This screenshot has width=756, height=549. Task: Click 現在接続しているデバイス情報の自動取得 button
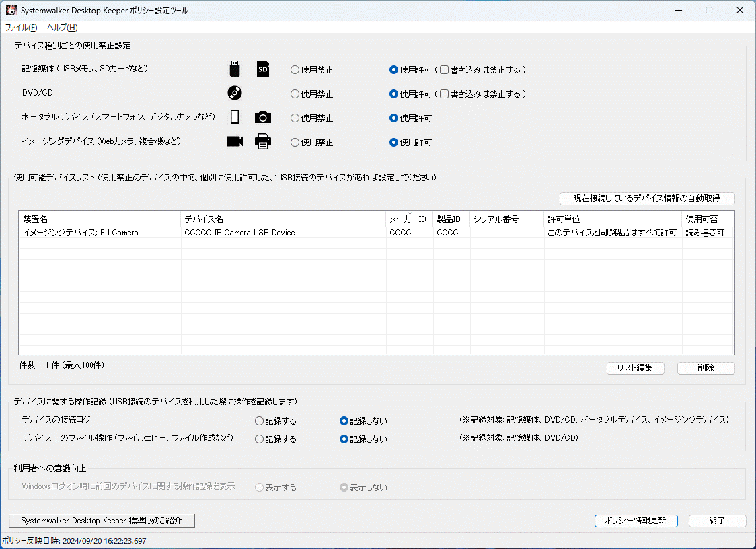click(x=647, y=198)
